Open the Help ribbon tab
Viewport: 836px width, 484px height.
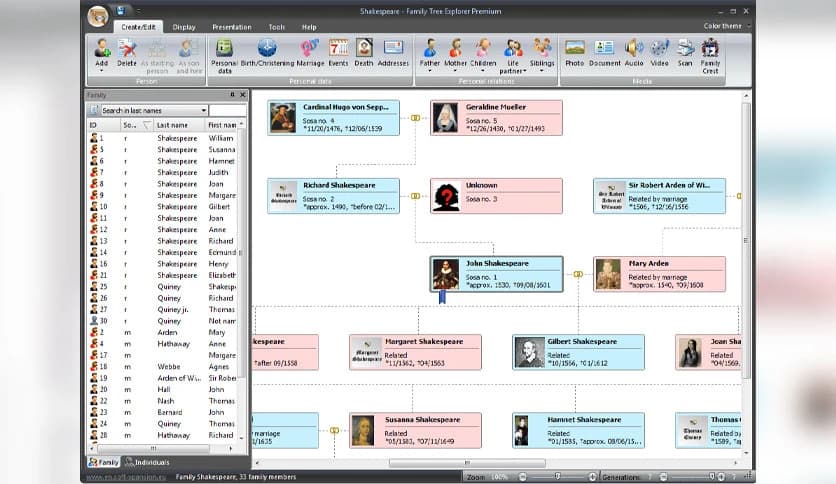click(309, 27)
